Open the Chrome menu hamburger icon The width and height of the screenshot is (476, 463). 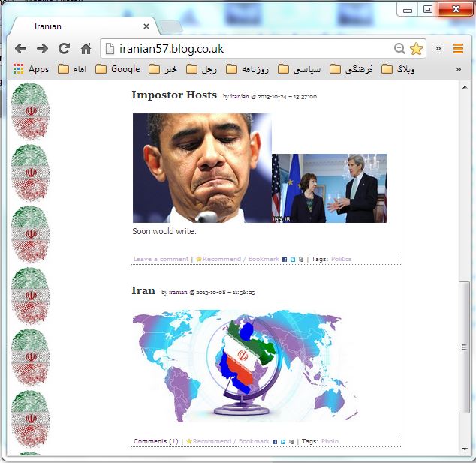pyautogui.click(x=458, y=49)
